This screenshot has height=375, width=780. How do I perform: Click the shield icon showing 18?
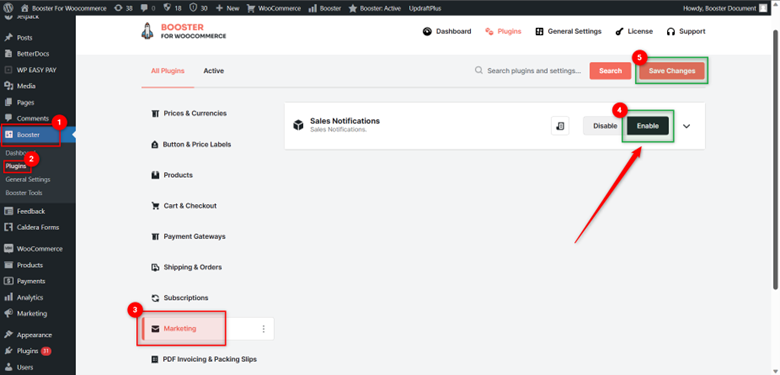(x=173, y=8)
